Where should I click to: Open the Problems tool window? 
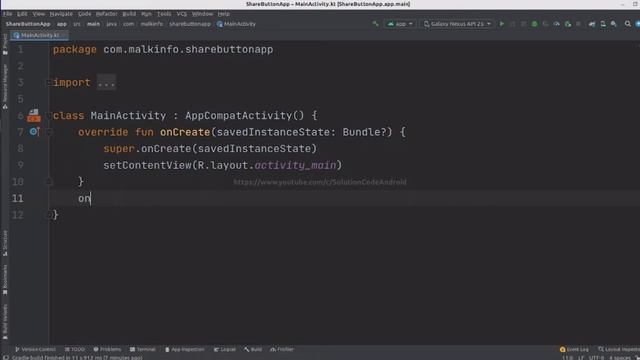[x=107, y=349]
